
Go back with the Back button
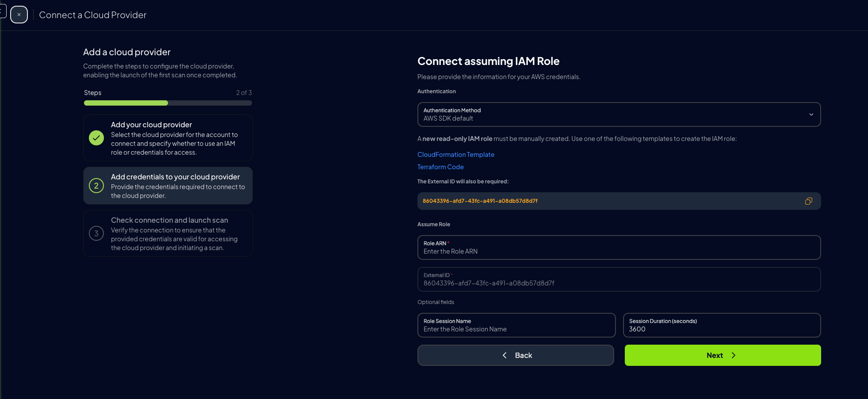pyautogui.click(x=516, y=355)
